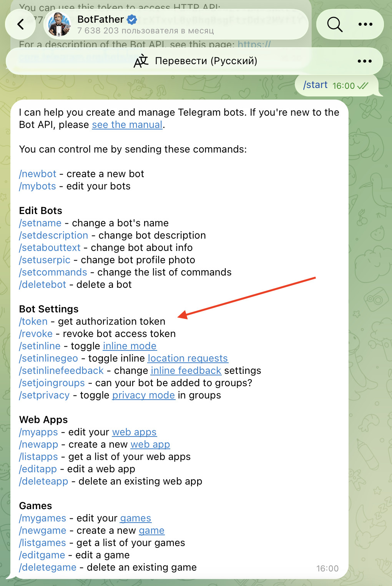Open the BotFather chat title
The width and height of the screenshot is (392, 586).
click(x=101, y=19)
